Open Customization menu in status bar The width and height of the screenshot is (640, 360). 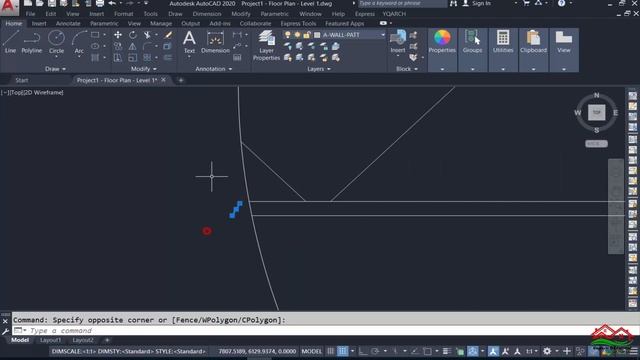pos(634,351)
